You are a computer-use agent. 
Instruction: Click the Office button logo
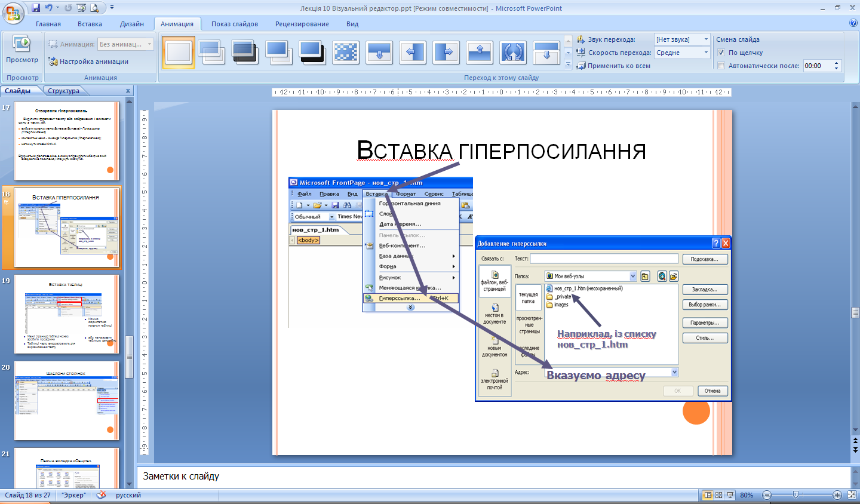pos(13,11)
